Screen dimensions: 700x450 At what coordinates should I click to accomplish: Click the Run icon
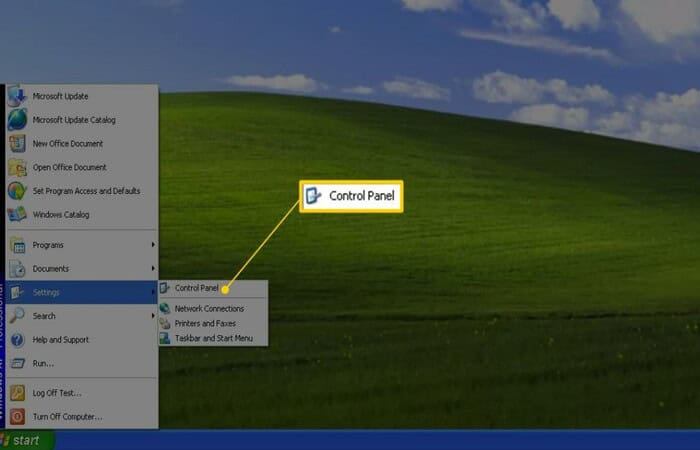point(17,363)
